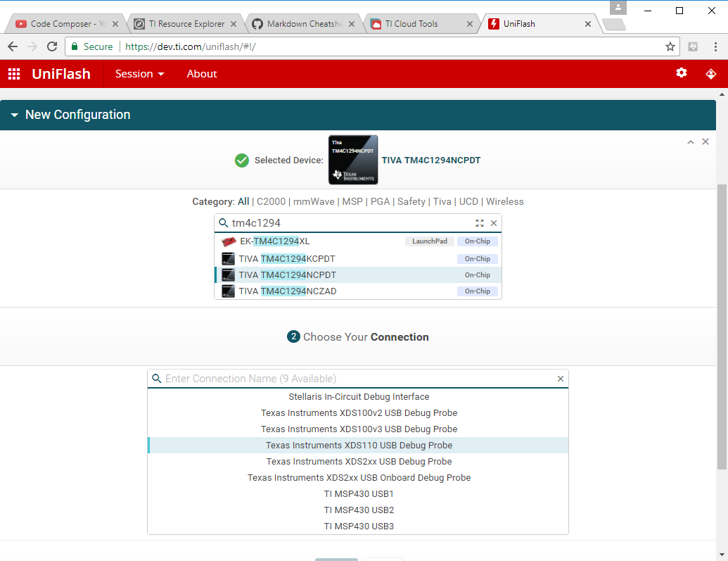The height and width of the screenshot is (561, 728).
Task: Click the TI browser extension icon
Action: tap(693, 46)
